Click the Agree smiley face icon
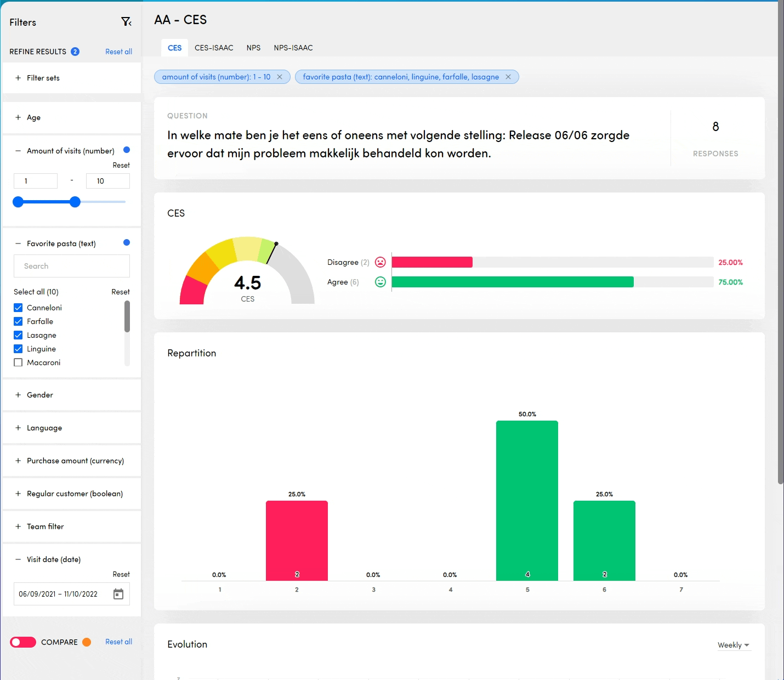 click(380, 282)
